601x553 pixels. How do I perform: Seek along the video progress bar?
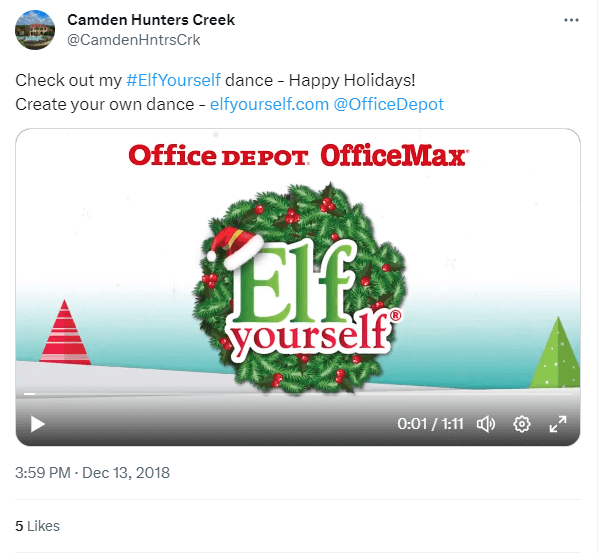pyautogui.click(x=298, y=394)
